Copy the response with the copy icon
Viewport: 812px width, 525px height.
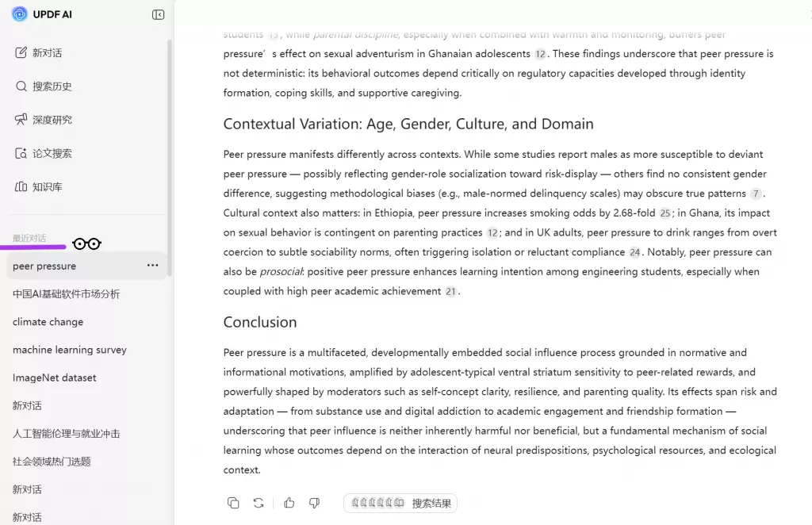click(233, 503)
